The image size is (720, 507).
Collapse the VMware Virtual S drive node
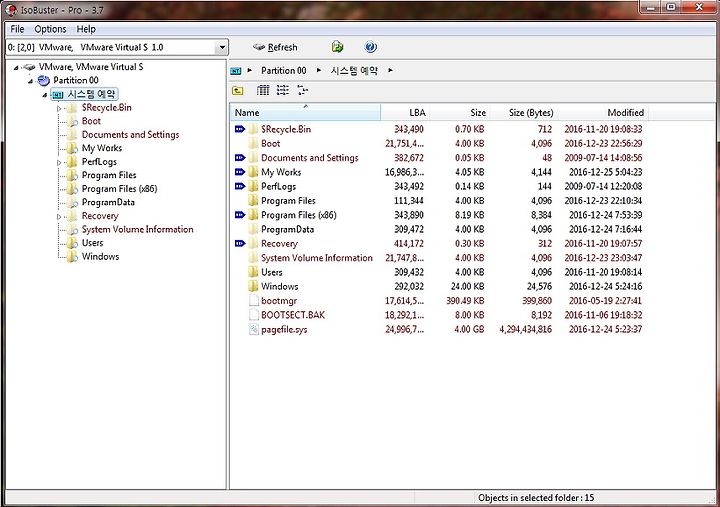(x=16, y=68)
